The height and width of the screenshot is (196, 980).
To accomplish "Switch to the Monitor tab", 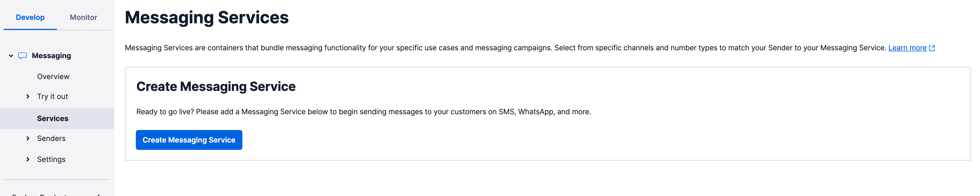I will point(83,17).
